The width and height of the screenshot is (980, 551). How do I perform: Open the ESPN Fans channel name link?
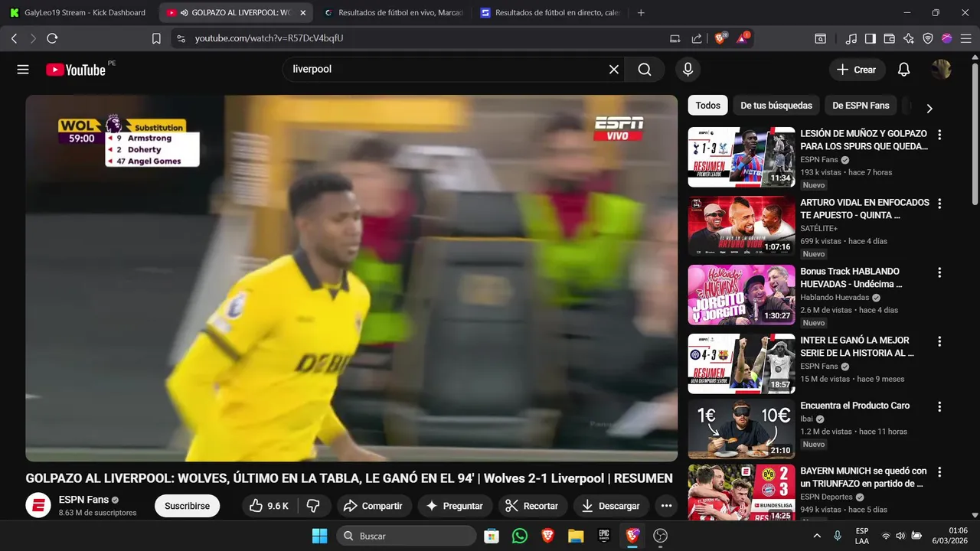(83, 500)
